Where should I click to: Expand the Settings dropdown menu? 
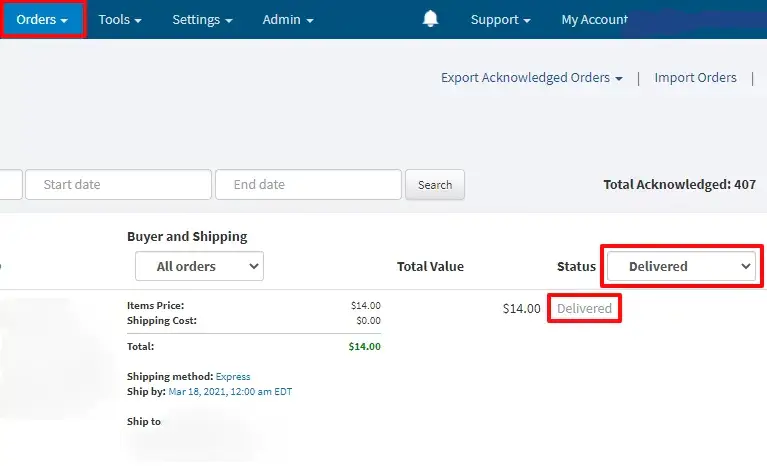point(202,19)
